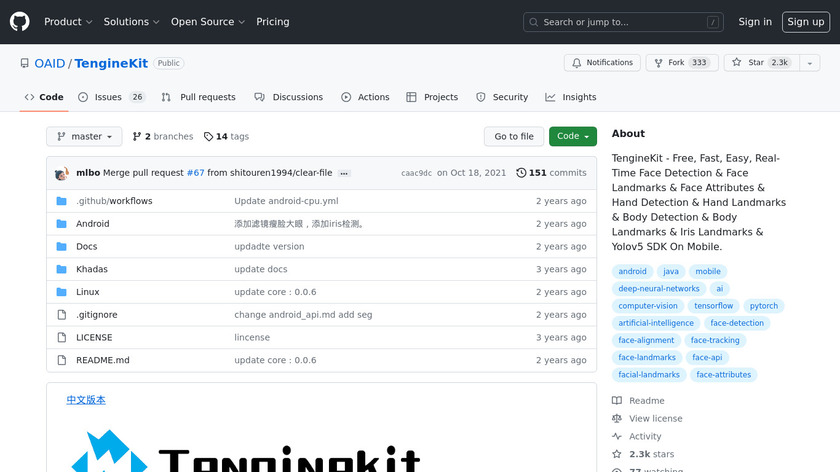Select the java topic tag
Image resolution: width=840 pixels, height=472 pixels.
coord(671,271)
